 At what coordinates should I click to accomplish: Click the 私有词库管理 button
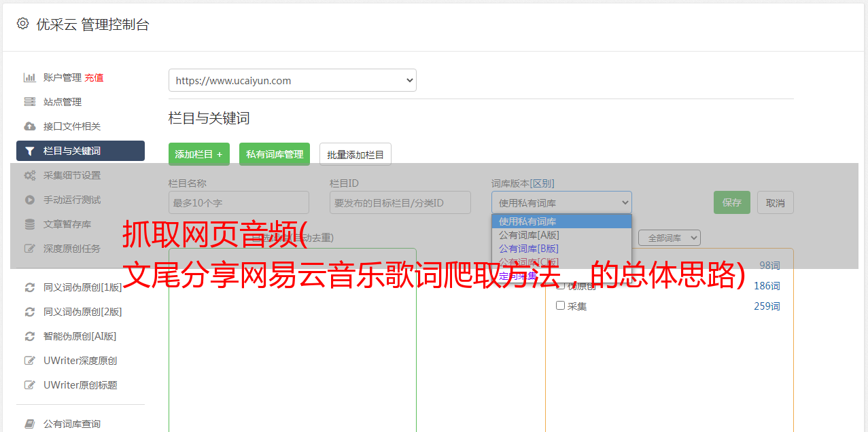click(x=275, y=154)
